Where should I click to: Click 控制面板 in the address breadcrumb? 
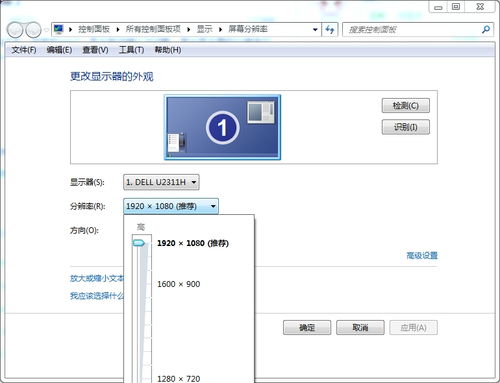(94, 29)
